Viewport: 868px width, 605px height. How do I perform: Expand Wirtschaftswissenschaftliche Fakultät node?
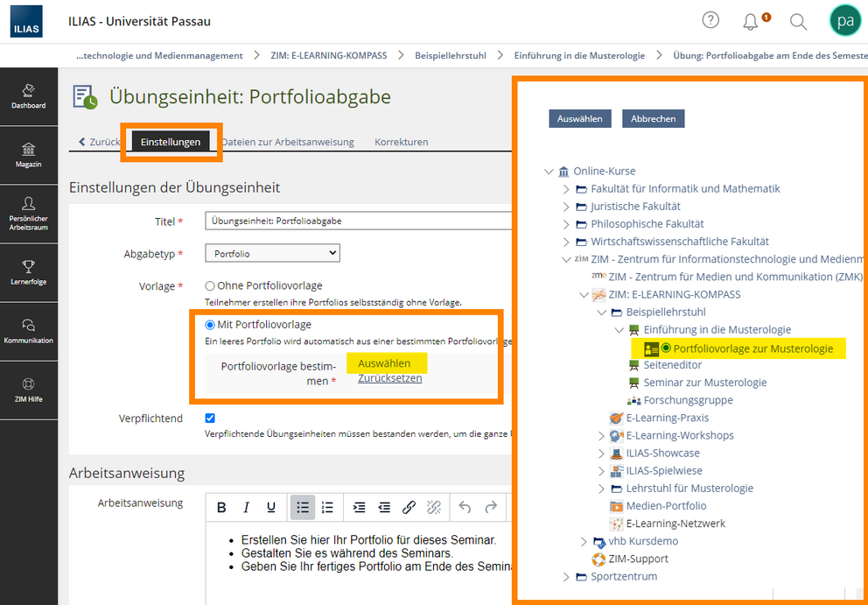pos(566,243)
